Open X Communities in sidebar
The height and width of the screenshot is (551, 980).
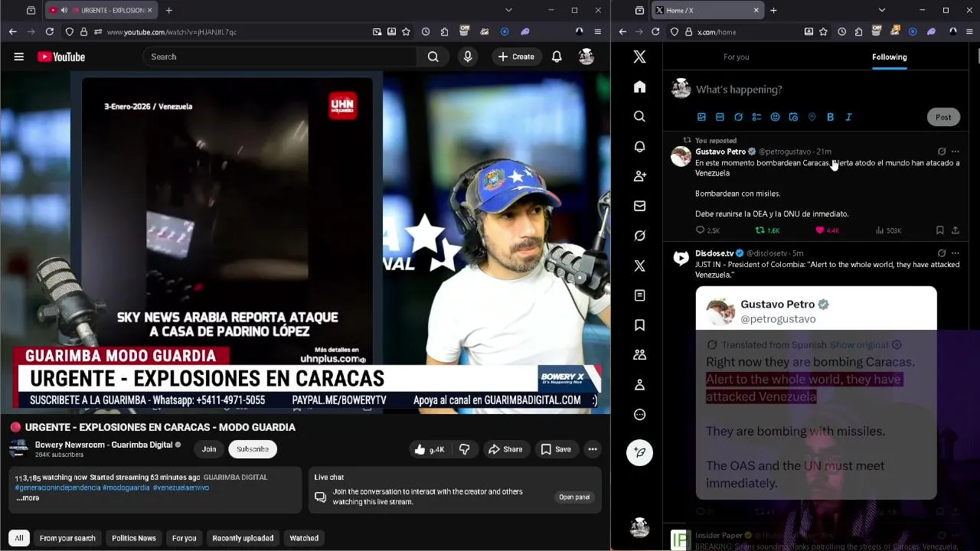[x=640, y=355]
